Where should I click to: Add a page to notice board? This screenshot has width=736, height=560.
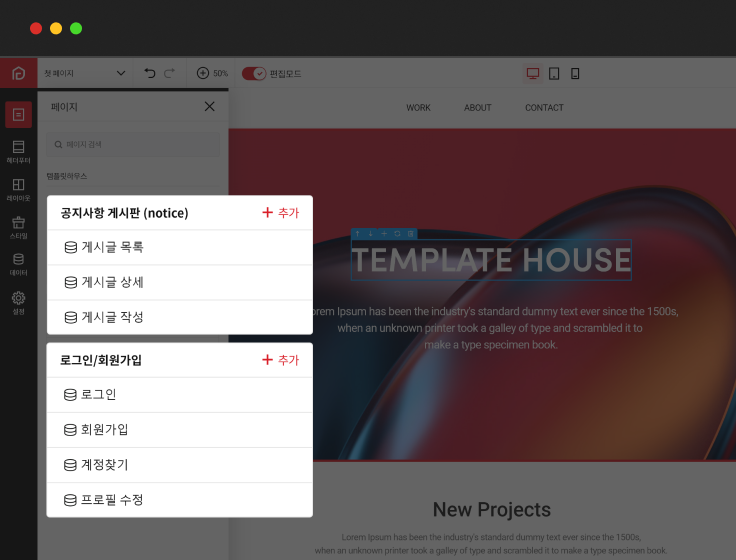pyautogui.click(x=281, y=213)
